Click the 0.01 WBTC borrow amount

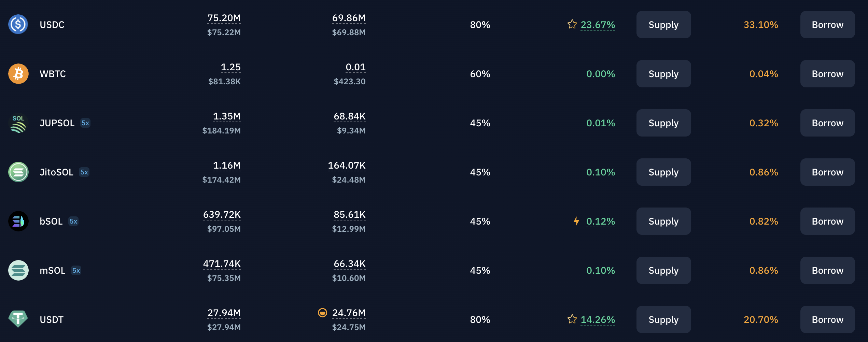[x=355, y=67]
